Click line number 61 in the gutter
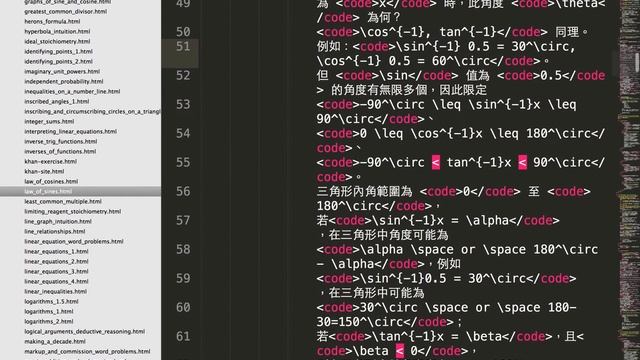Viewport: 640px width, 360px height. (183, 336)
